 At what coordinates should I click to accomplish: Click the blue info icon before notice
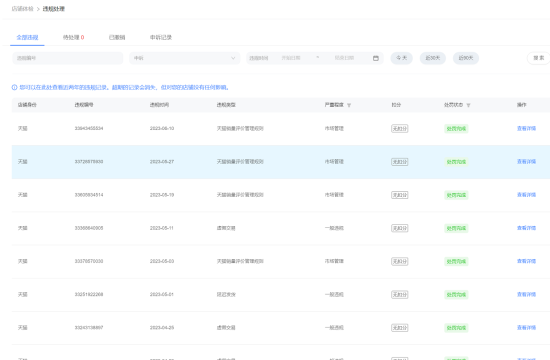tap(14, 87)
